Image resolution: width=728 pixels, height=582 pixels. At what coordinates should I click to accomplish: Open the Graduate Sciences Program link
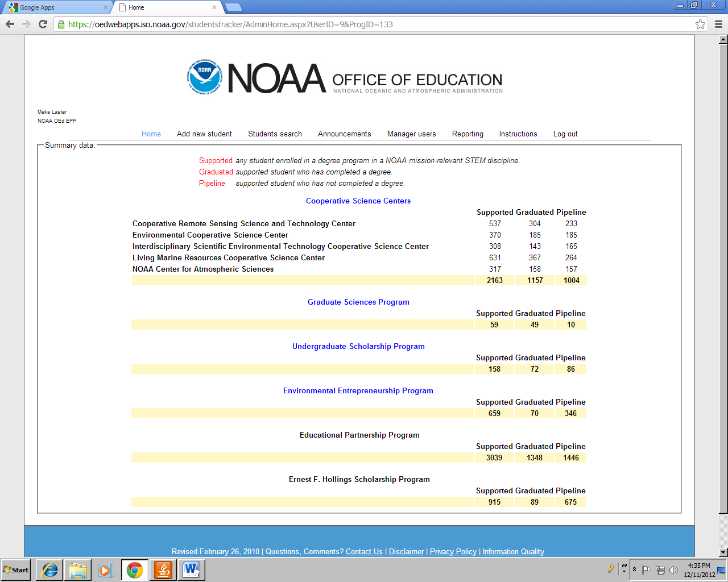pyautogui.click(x=358, y=302)
